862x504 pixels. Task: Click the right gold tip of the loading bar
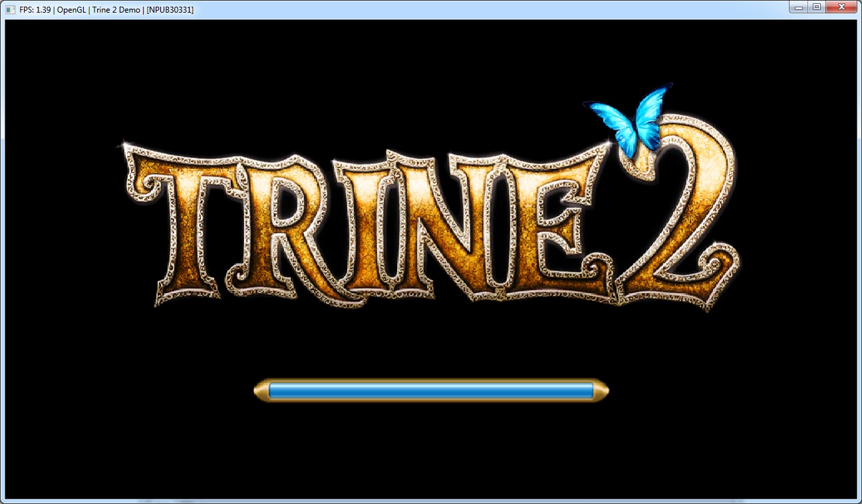(x=601, y=391)
